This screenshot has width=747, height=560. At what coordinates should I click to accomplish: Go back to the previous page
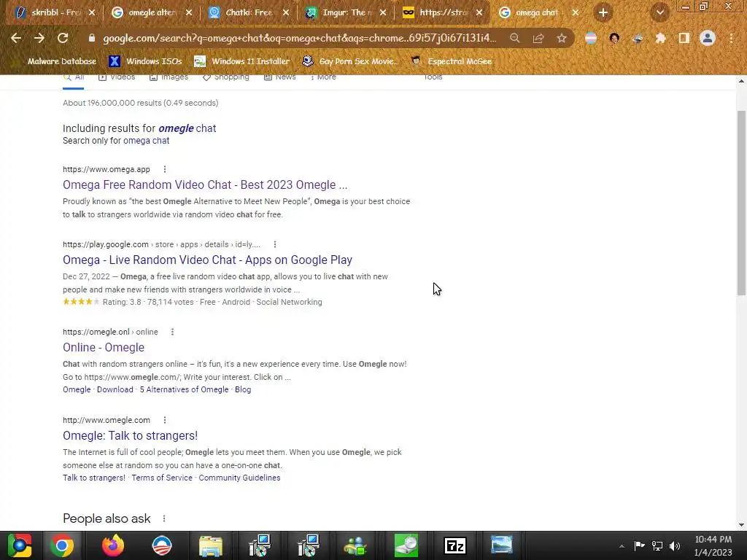pos(16,38)
